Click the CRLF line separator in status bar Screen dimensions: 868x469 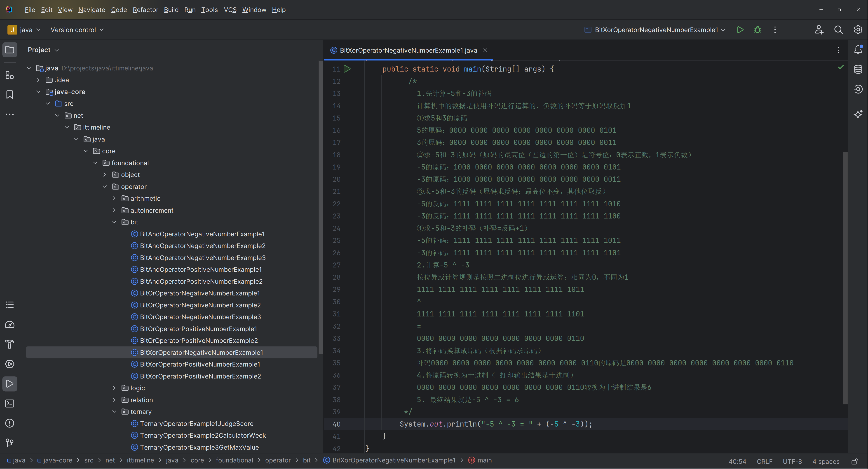(x=764, y=461)
